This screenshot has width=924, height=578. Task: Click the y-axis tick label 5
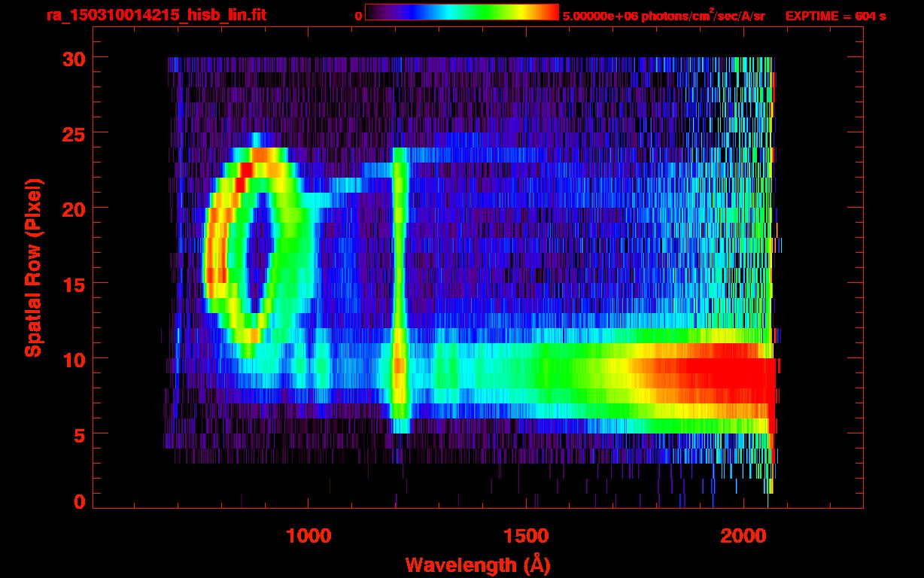pyautogui.click(x=80, y=434)
